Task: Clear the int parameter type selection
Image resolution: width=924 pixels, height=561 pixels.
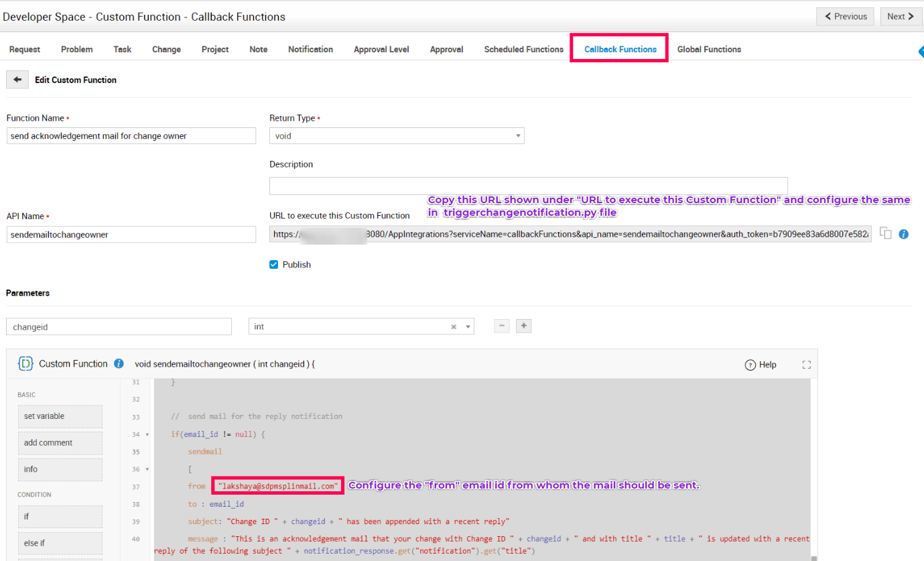Action: 454,327
